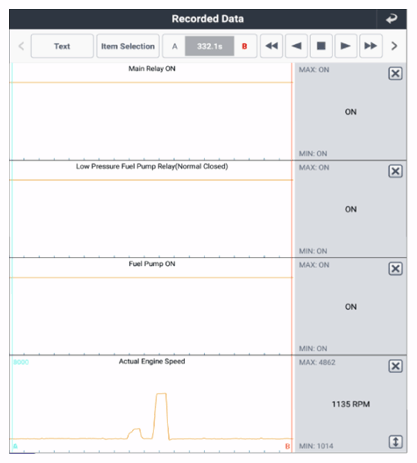
Task: Switch to Text view
Action: coord(62,46)
